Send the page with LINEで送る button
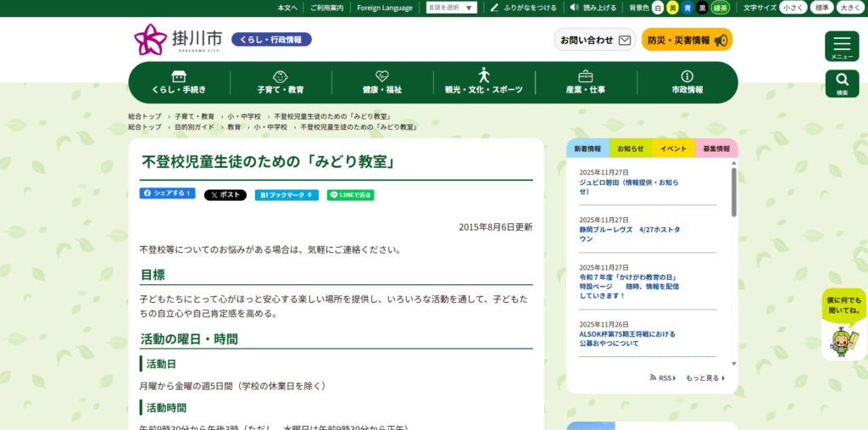The height and width of the screenshot is (430, 868). click(350, 195)
